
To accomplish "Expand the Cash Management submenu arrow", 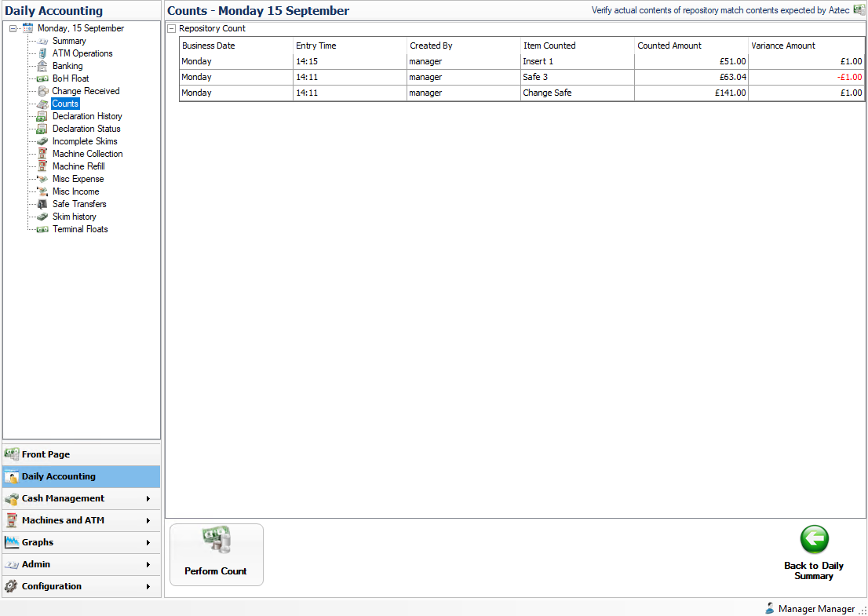I will tap(148, 498).
